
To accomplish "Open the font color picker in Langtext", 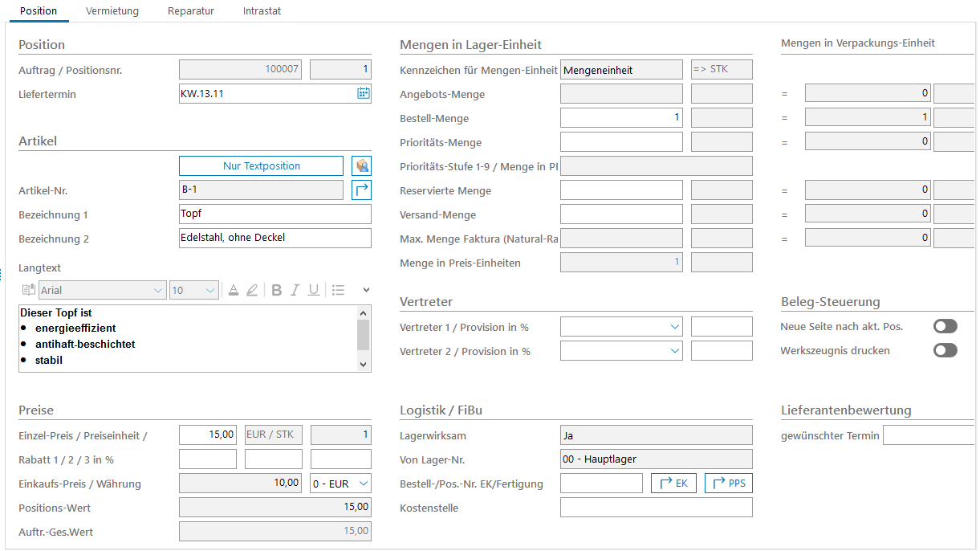I will (x=234, y=290).
